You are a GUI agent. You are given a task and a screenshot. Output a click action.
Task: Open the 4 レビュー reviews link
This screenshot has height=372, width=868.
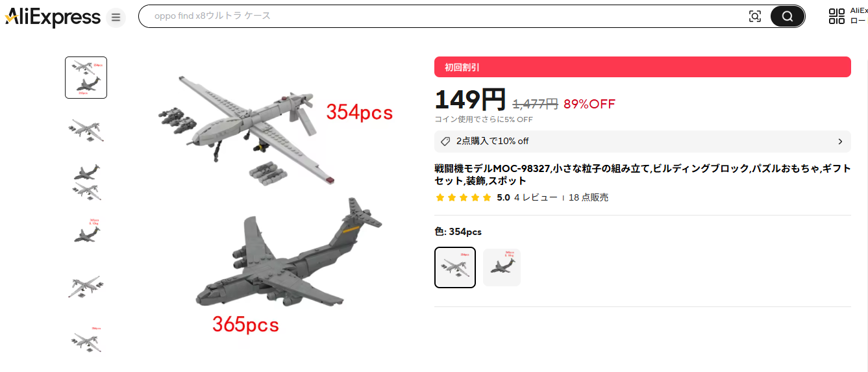click(x=536, y=197)
